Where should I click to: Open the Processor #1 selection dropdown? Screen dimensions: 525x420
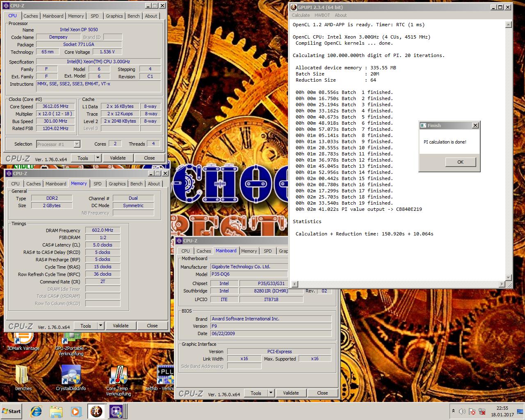[x=58, y=144]
